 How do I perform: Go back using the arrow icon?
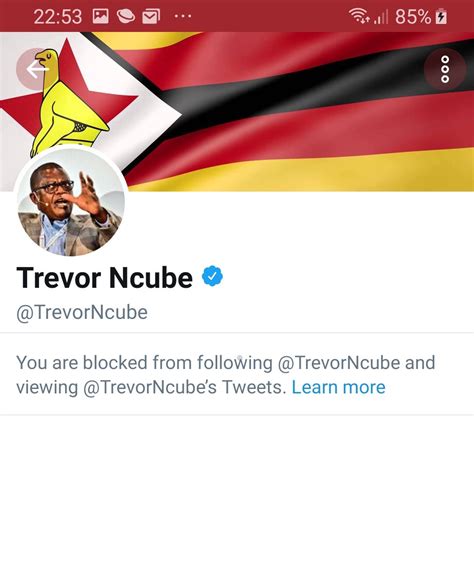pos(37,69)
